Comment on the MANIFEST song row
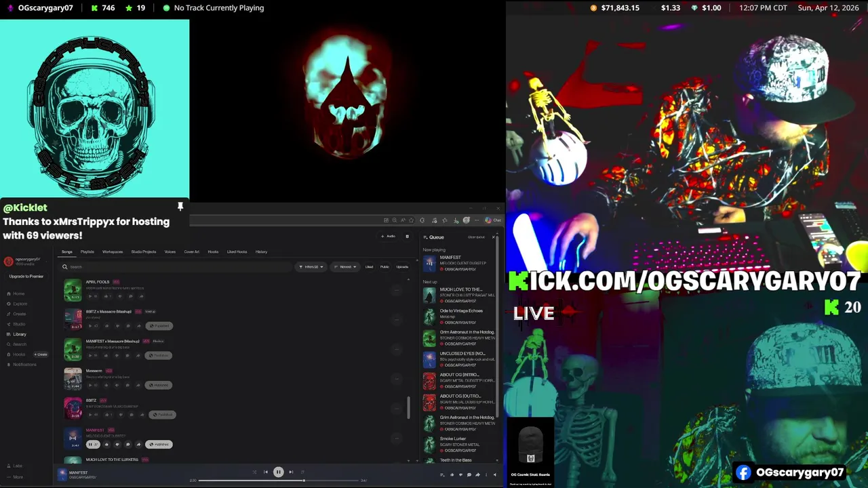The width and height of the screenshot is (868, 488). point(127,445)
